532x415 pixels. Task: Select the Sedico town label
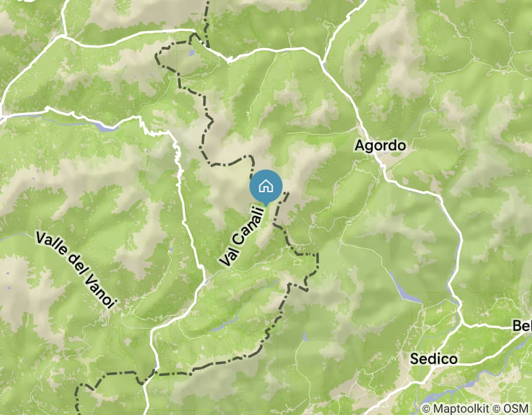pos(434,359)
